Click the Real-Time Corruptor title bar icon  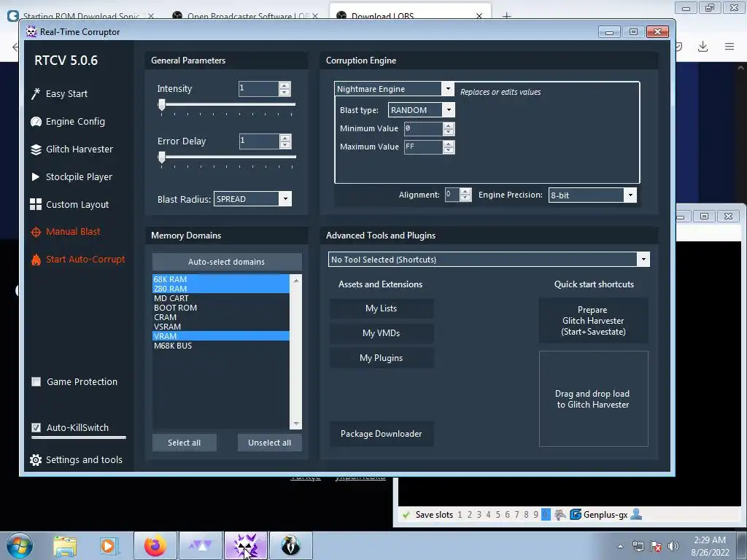(31, 32)
